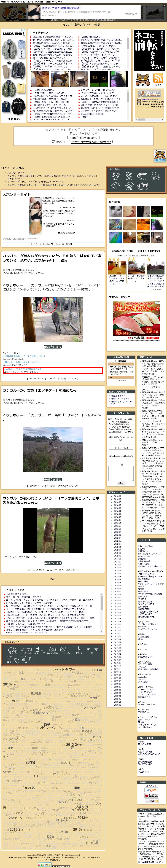Open the 最新トラックバックのRSS link

[x=121, y=403]
